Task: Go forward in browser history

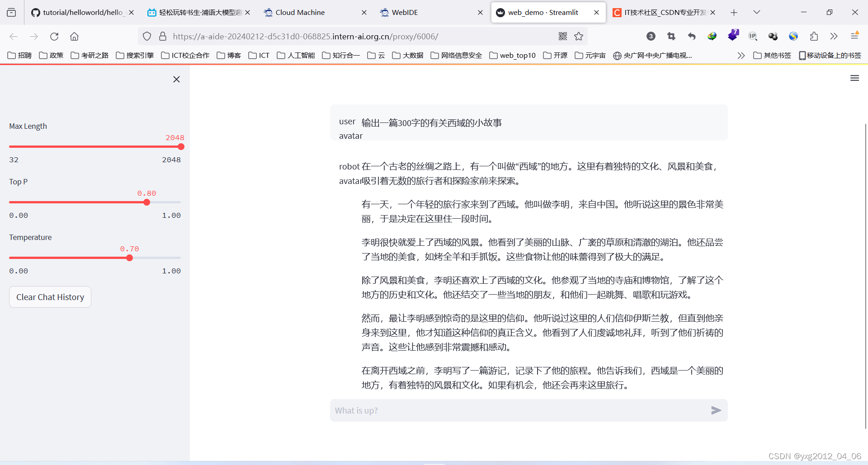Action: click(x=34, y=37)
